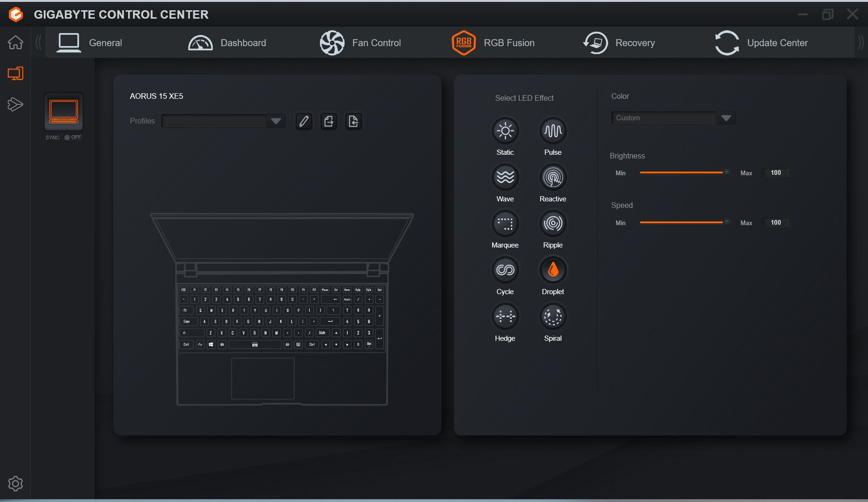Select the Q key on keyboard diagram
Viewport: 868px width, 502px height.
pos(200,310)
